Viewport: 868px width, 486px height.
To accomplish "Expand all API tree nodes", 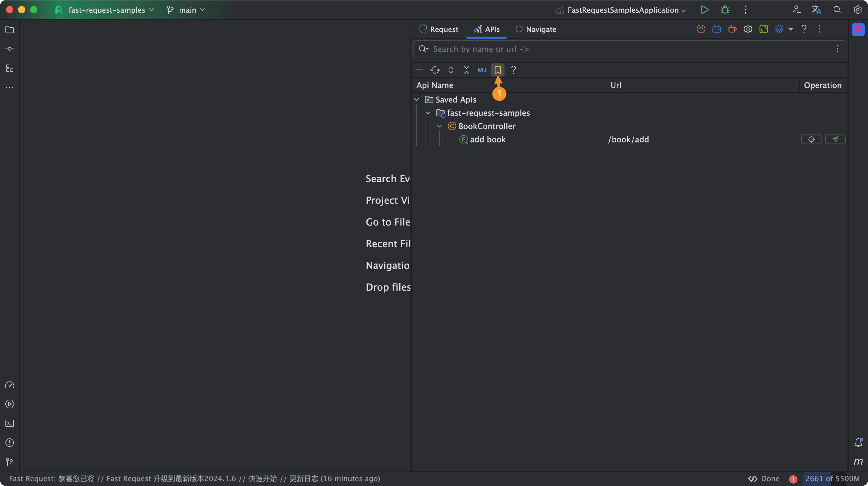I will click(451, 70).
